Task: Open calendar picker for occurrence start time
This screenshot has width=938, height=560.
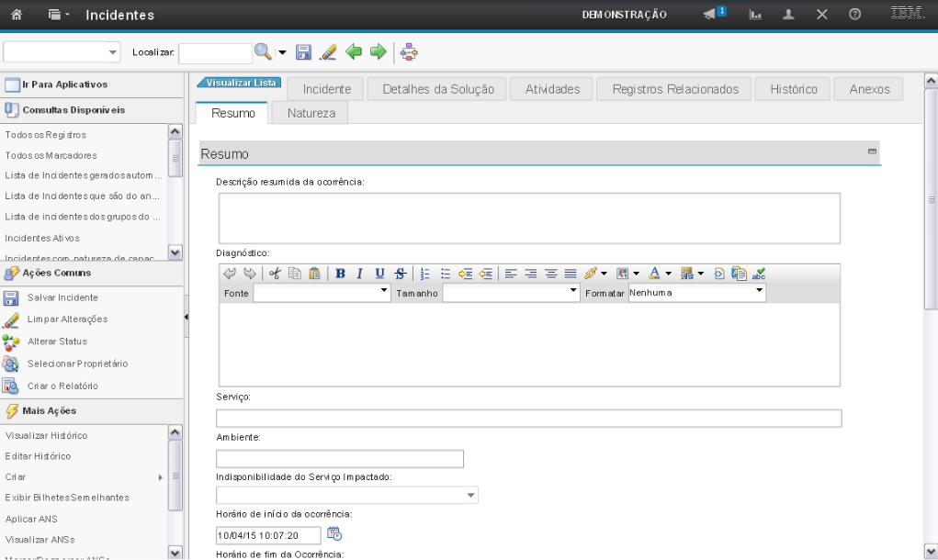Action: pos(334,534)
